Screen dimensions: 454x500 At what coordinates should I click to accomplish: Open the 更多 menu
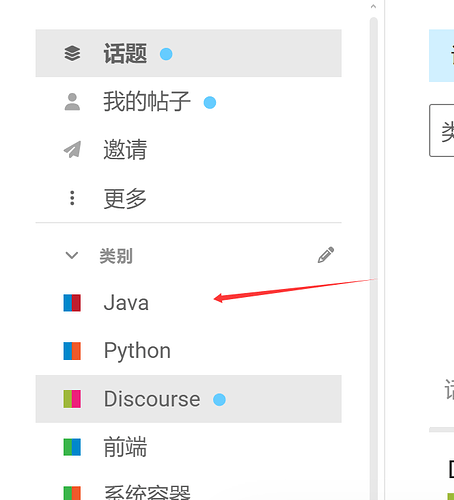tap(189, 198)
